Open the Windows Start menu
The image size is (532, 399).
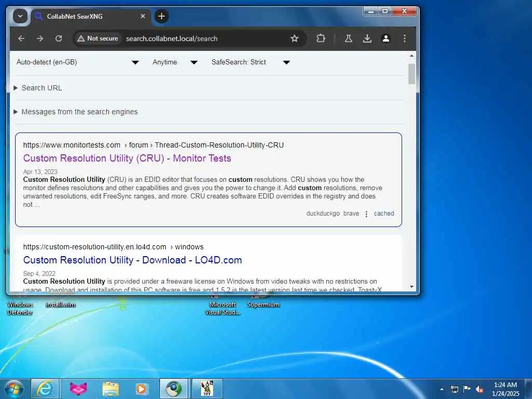[14, 389]
